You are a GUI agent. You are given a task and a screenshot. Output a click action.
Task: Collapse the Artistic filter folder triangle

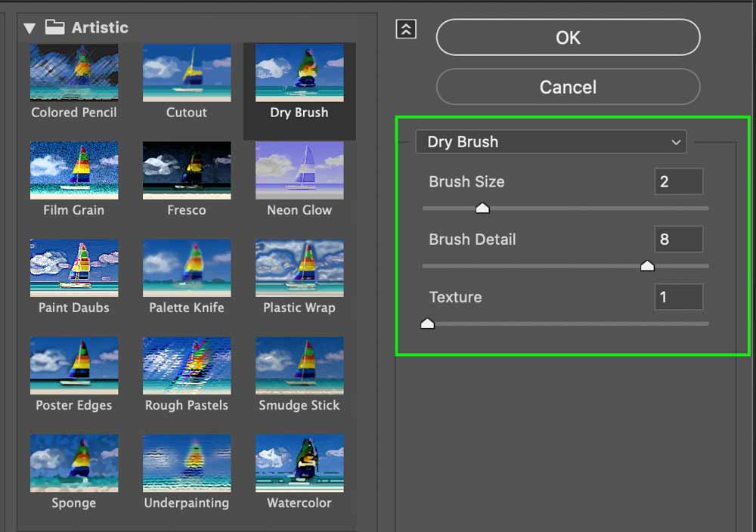29,28
